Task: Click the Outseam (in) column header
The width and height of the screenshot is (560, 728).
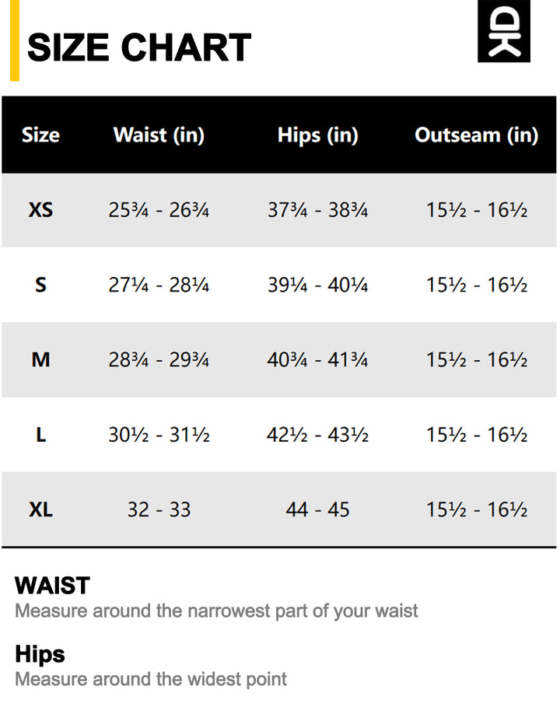Action: pos(476,135)
